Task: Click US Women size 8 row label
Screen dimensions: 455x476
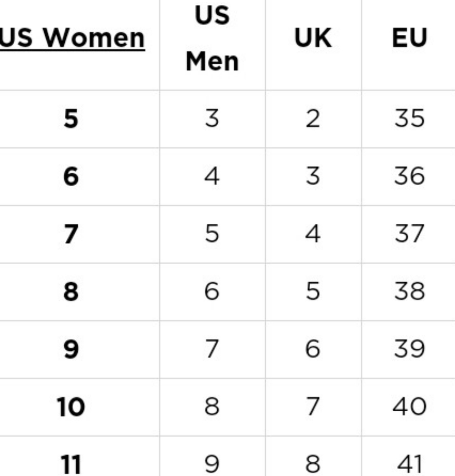Action: 71,291
